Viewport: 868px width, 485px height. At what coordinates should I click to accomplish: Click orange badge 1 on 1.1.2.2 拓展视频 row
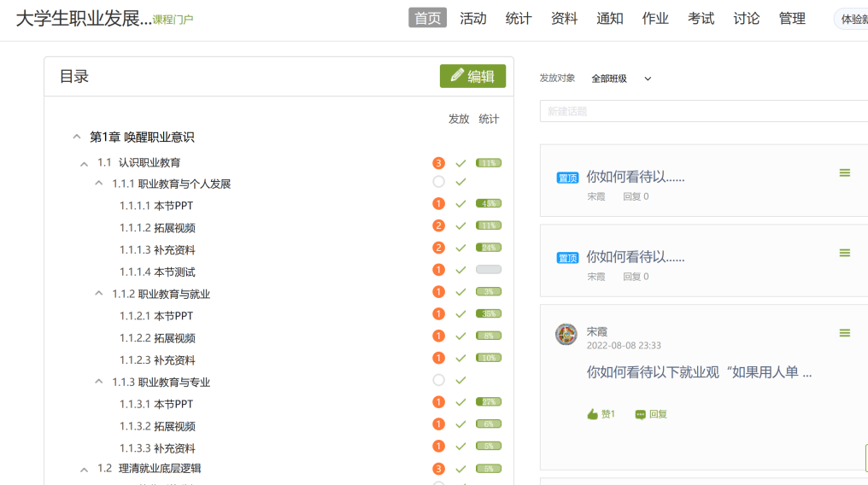(x=438, y=336)
